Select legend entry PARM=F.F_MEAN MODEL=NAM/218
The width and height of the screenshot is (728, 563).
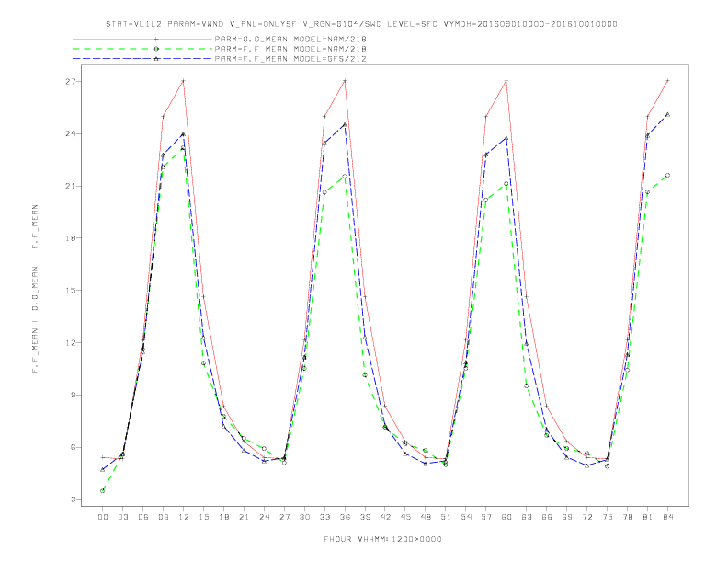pos(290,49)
